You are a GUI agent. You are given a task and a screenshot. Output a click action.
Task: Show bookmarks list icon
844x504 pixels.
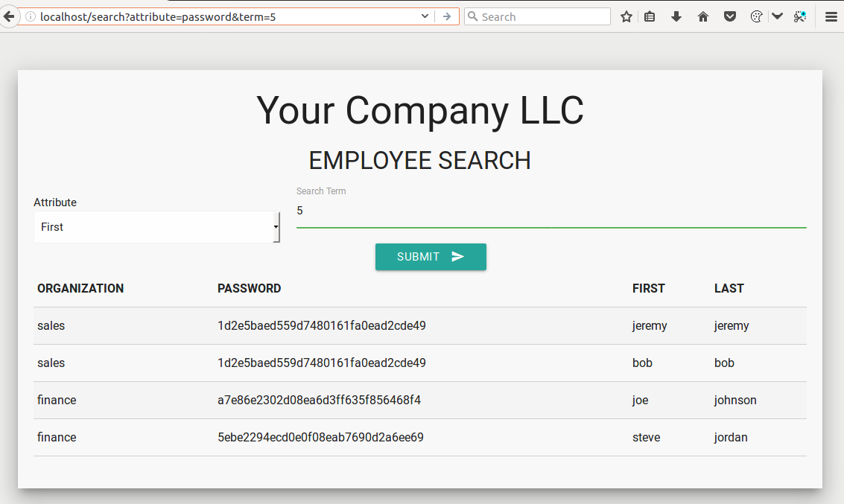[x=650, y=16]
